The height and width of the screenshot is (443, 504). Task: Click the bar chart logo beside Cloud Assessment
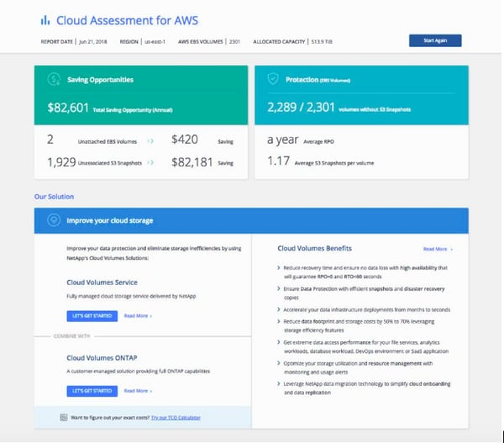45,20
